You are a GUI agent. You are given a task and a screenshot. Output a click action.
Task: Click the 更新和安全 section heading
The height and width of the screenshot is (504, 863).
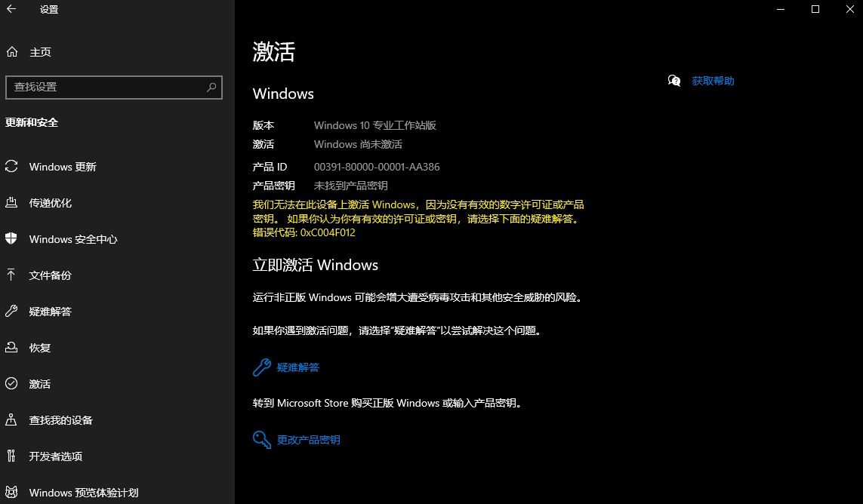click(x=32, y=122)
